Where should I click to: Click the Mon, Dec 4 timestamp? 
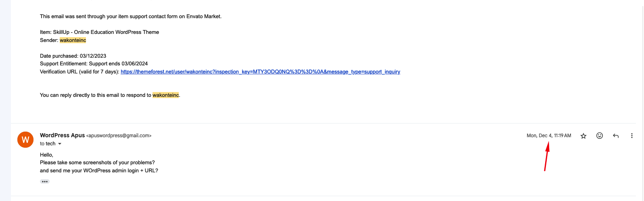pos(549,136)
